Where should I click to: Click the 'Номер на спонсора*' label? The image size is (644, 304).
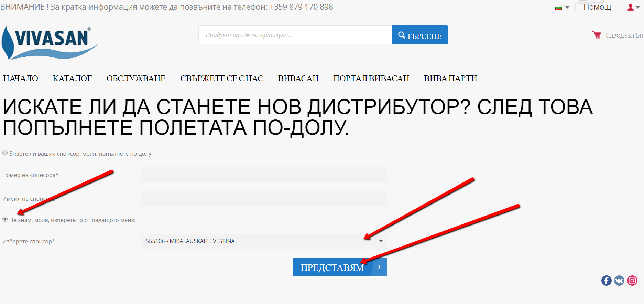point(30,175)
